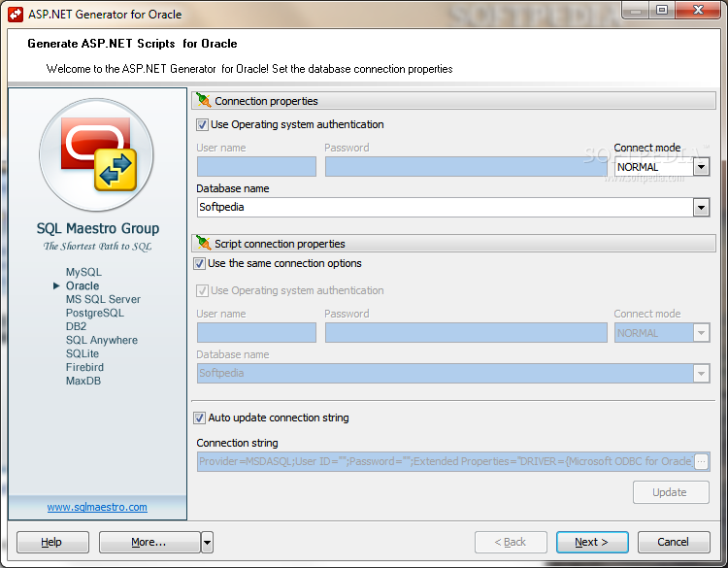The image size is (728, 568).
Task: Open the www.sqlmaestro.com link
Action: click(97, 507)
